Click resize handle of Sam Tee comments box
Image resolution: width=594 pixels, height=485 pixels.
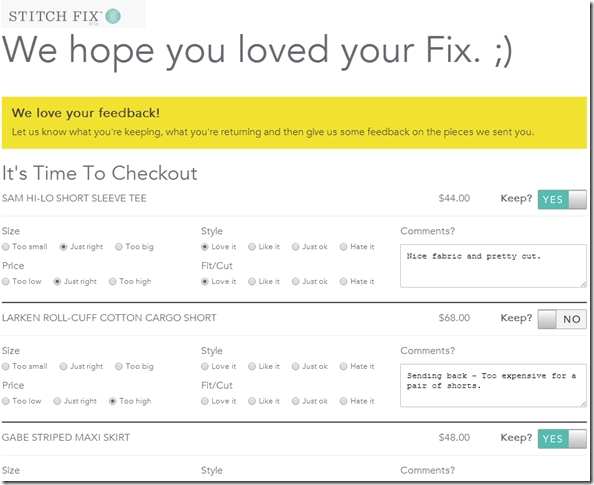[x=583, y=284]
